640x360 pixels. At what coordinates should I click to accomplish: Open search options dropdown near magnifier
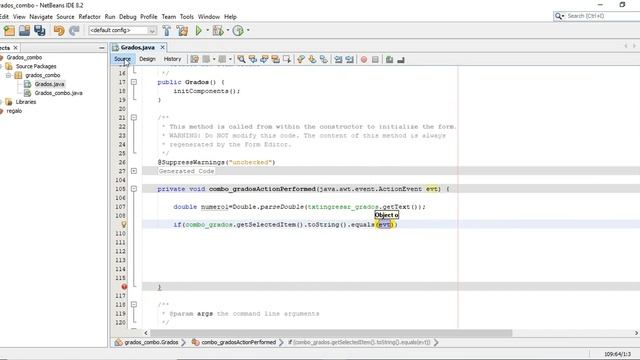563,16
